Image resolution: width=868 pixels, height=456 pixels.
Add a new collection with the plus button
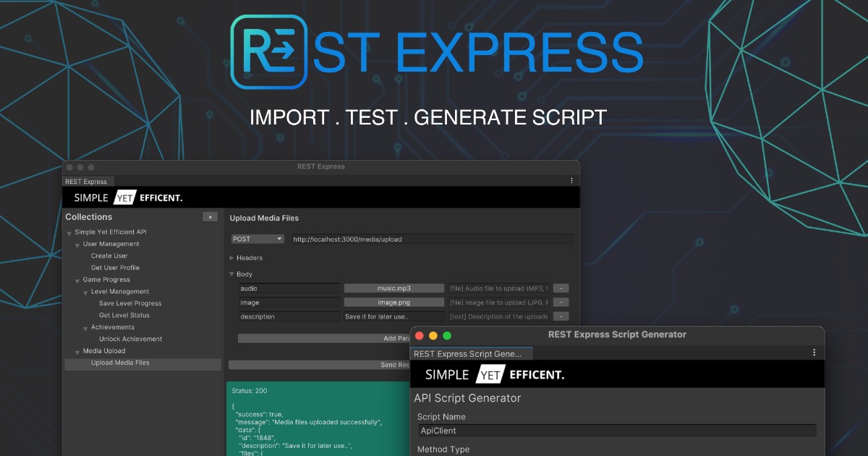point(210,216)
